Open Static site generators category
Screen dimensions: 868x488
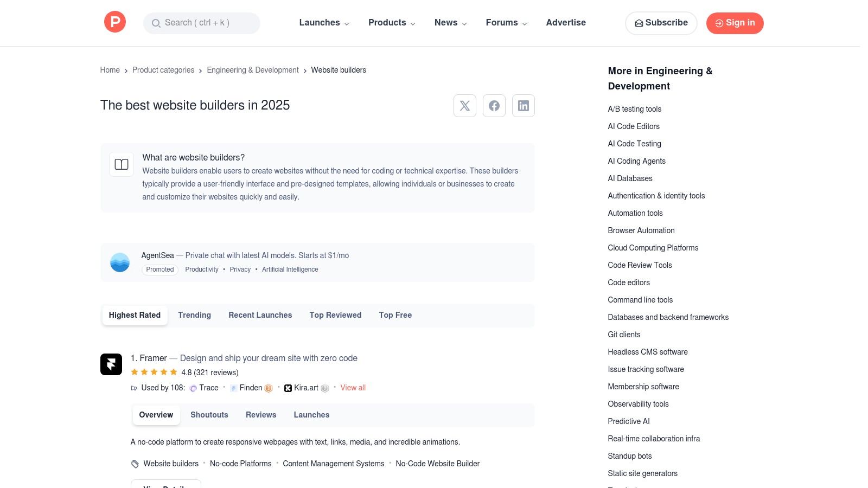643,473
